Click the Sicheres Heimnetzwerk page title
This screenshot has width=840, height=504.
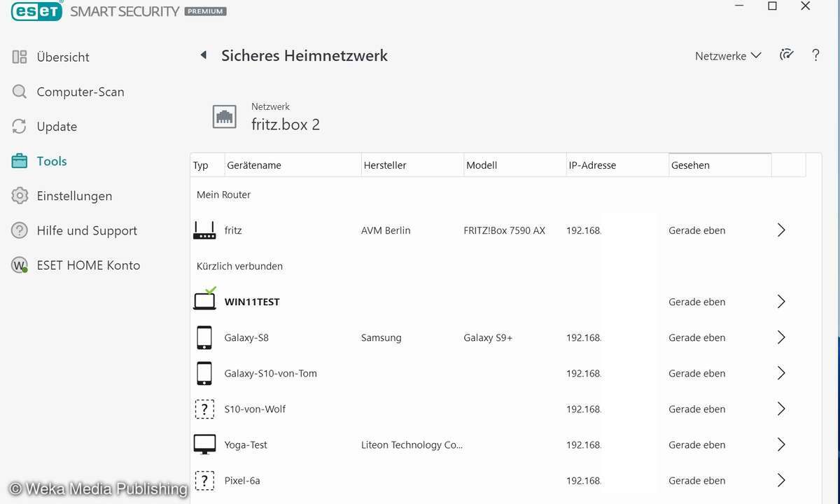(304, 55)
